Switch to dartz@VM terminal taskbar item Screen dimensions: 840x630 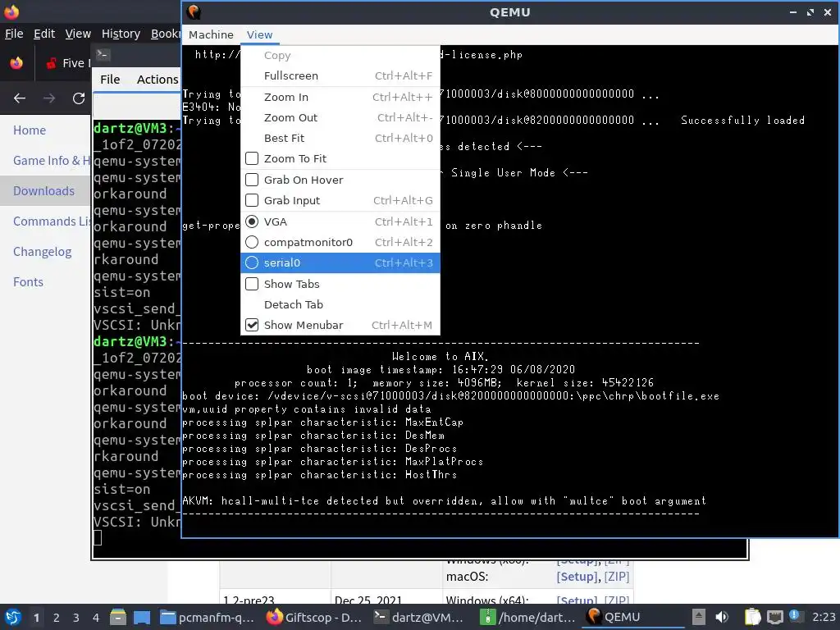419,617
